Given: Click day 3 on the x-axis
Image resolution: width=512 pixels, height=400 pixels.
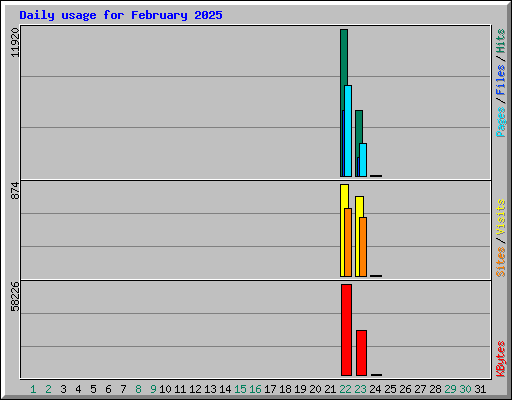Looking at the screenshot, I should [63, 389].
